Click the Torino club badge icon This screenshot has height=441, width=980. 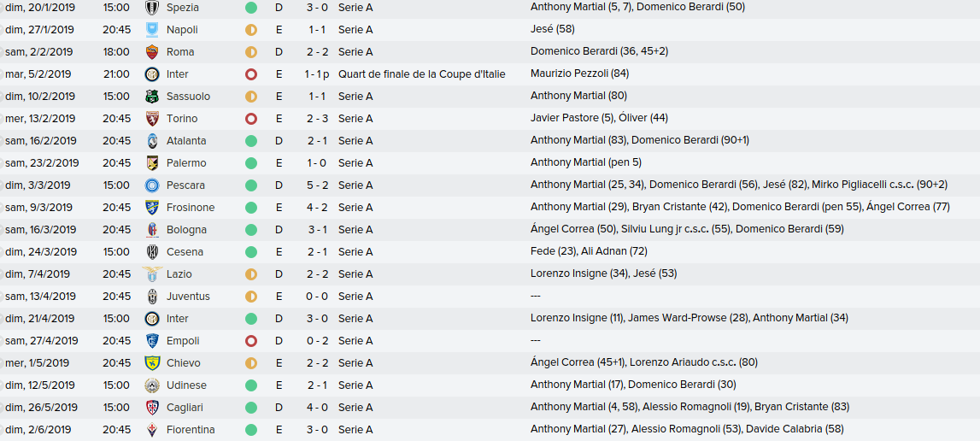point(151,118)
